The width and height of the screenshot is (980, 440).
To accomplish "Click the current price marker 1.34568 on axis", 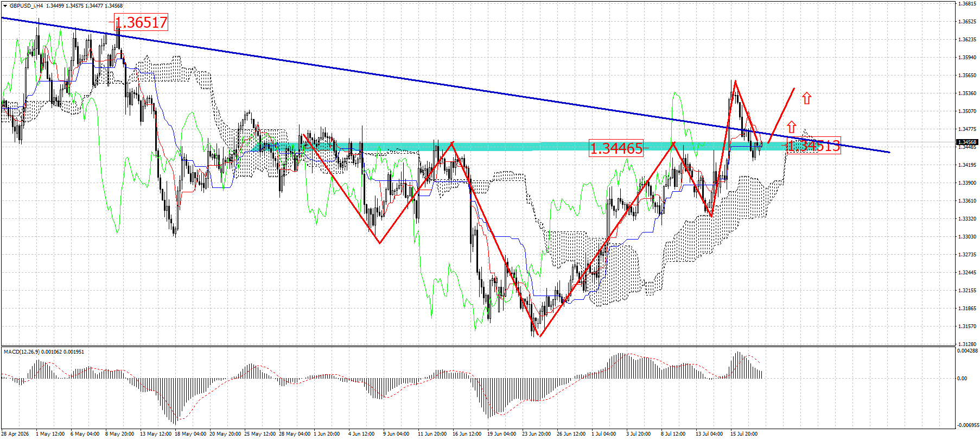I will tap(966, 142).
